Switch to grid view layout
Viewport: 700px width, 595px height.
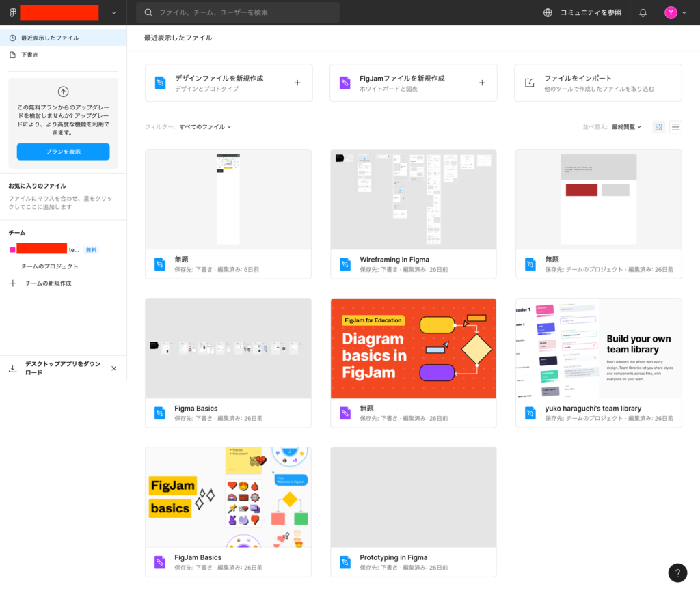click(659, 127)
